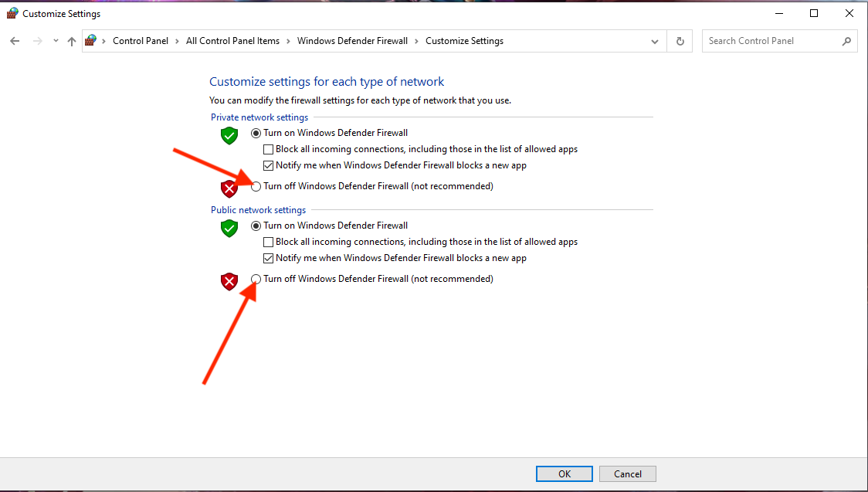Click the Private network settings heading
This screenshot has width=868, height=492.
(259, 117)
